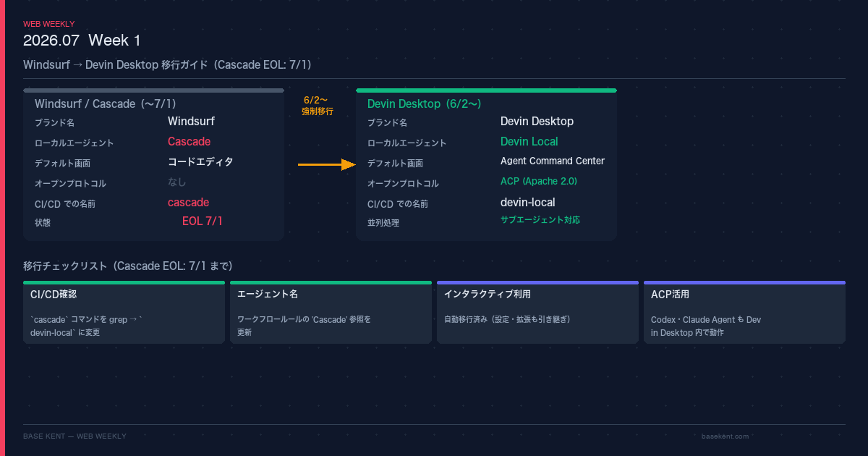868x456 pixels.
Task: Click the '自動移行済み（設定・拡張も引き継ぎ）' description
Action: point(508,319)
